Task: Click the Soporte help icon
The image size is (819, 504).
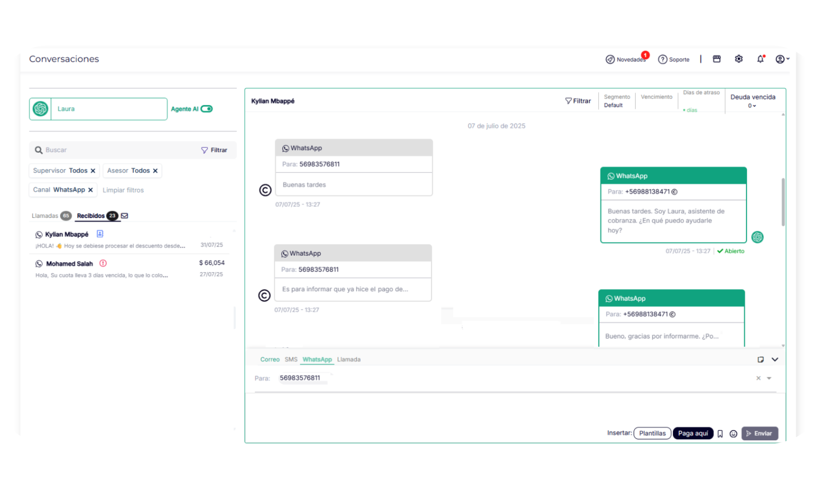Action: [662, 59]
